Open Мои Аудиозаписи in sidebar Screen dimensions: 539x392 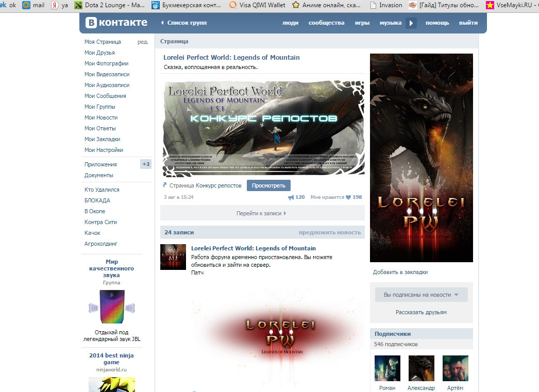tap(107, 85)
